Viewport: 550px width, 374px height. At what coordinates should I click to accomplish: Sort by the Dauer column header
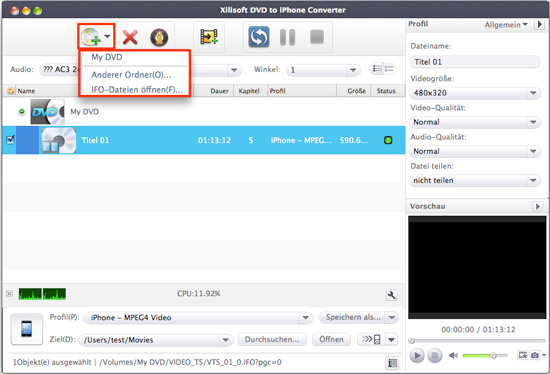coord(220,91)
